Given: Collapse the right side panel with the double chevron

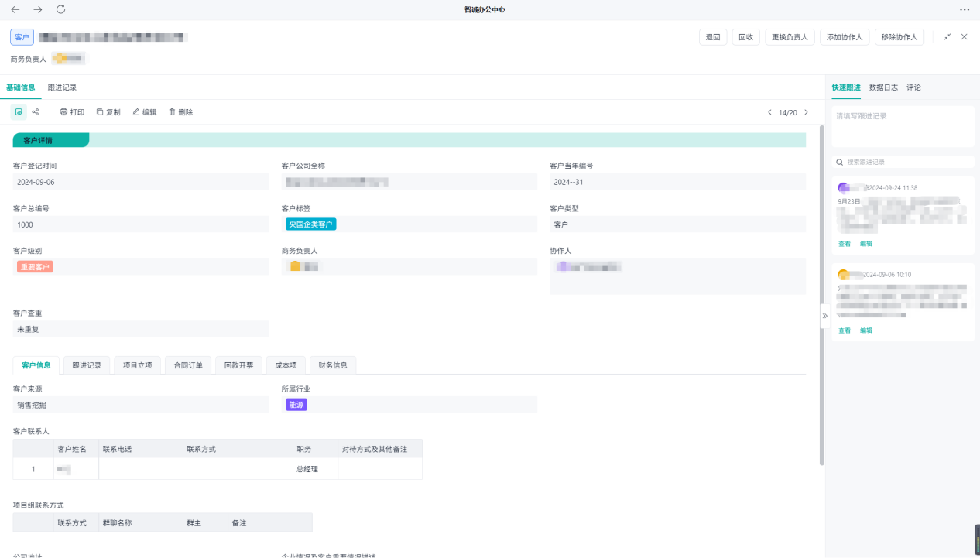Looking at the screenshot, I should coord(825,316).
